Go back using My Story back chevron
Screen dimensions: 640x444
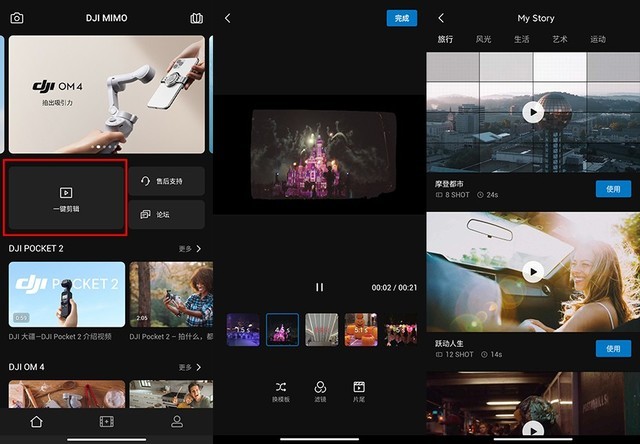(x=441, y=18)
